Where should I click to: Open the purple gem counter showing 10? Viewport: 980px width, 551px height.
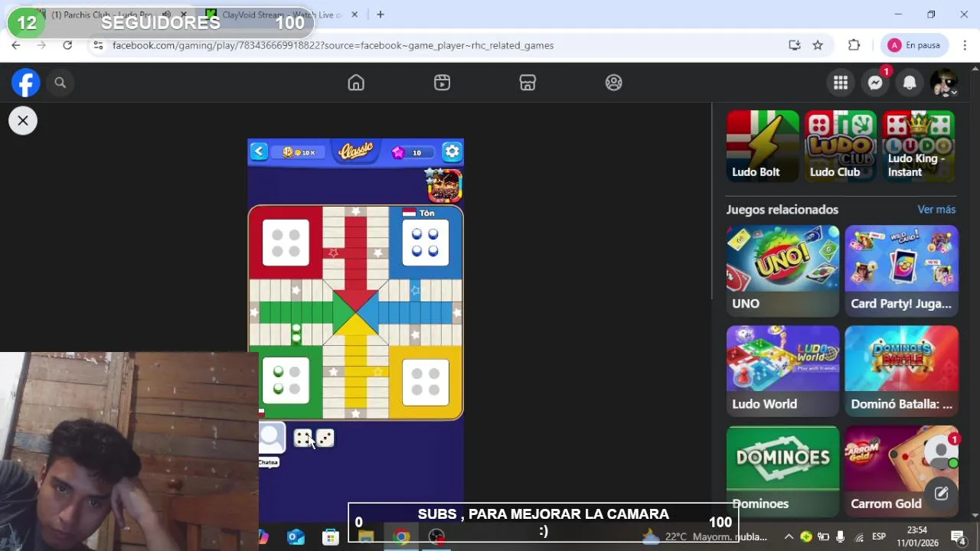414,152
